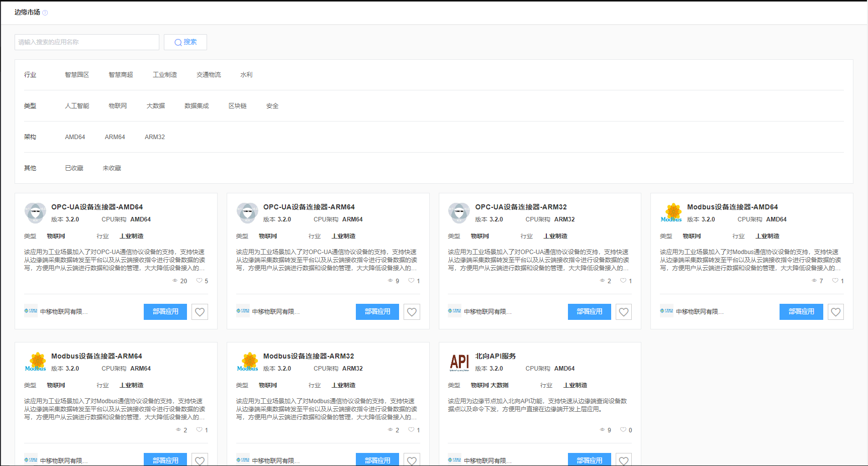Favorite the OPC-UA设备连接器-AMD64 app with heart button
Image resolution: width=868 pixels, height=466 pixels.
click(200, 312)
